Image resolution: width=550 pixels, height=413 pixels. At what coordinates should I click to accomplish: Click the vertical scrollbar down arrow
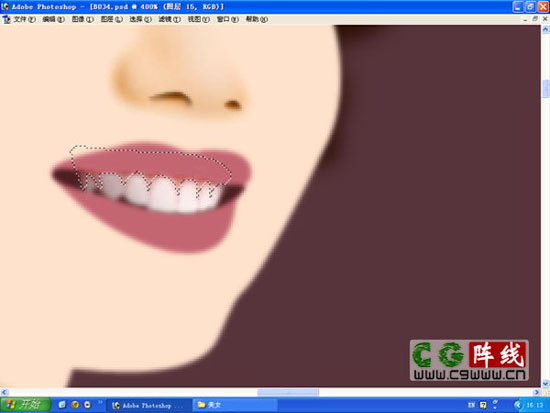point(545,384)
